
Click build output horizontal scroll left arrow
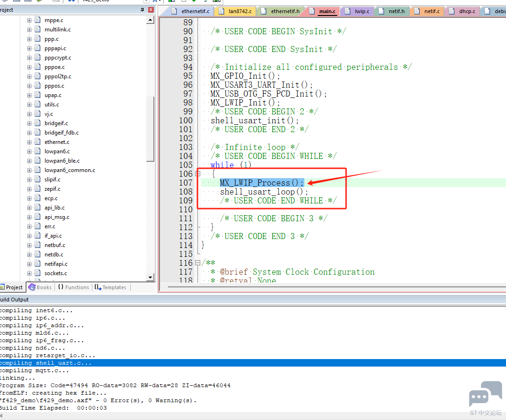[1, 416]
